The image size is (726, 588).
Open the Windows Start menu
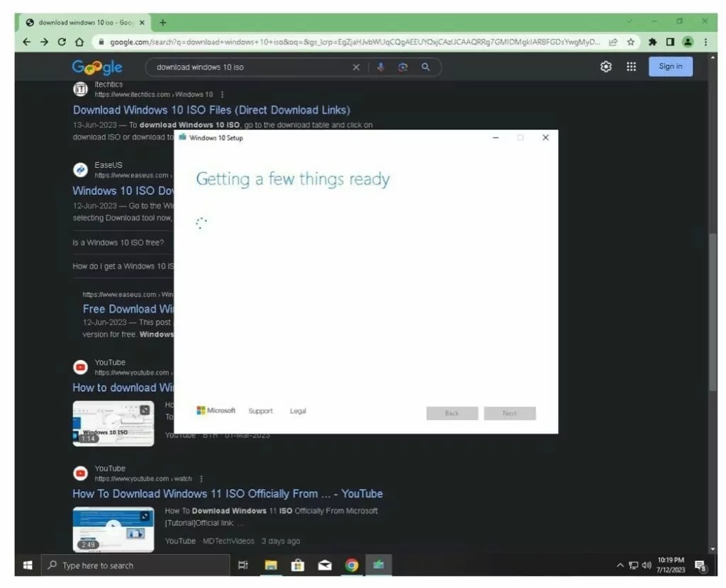click(x=28, y=565)
